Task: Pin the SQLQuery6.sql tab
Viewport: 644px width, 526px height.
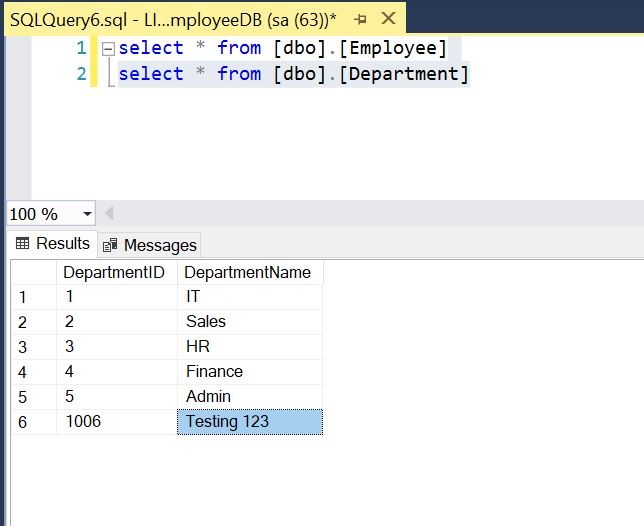Action: pos(360,19)
